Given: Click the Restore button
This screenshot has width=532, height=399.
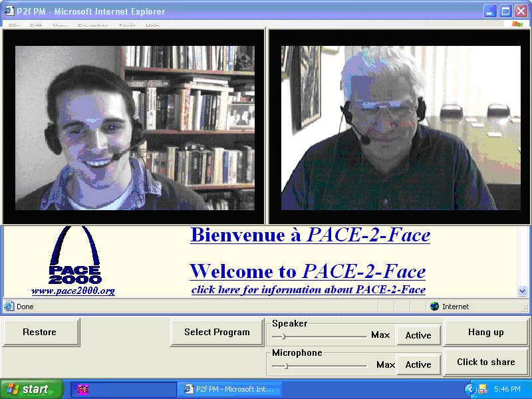Looking at the screenshot, I should point(40,332).
